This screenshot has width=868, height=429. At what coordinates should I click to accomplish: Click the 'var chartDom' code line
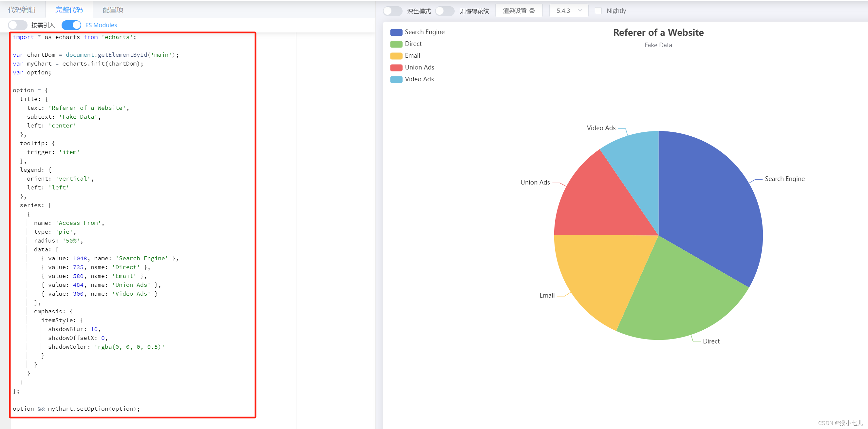pyautogui.click(x=96, y=55)
